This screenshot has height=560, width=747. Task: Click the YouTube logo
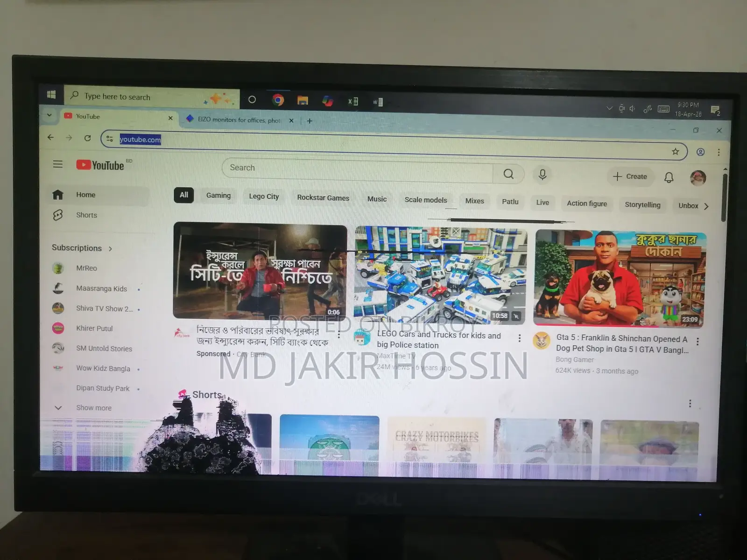click(x=101, y=165)
